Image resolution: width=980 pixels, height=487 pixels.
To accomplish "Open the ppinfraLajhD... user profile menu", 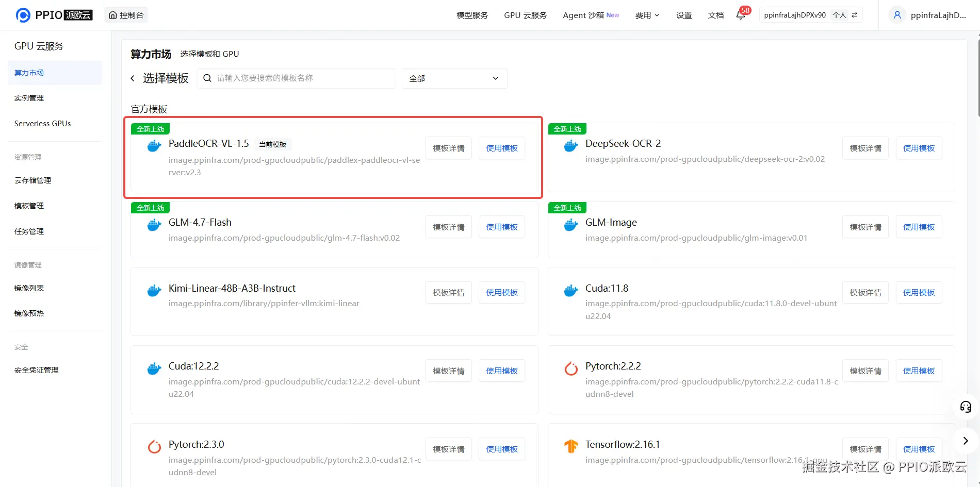I will (x=928, y=15).
